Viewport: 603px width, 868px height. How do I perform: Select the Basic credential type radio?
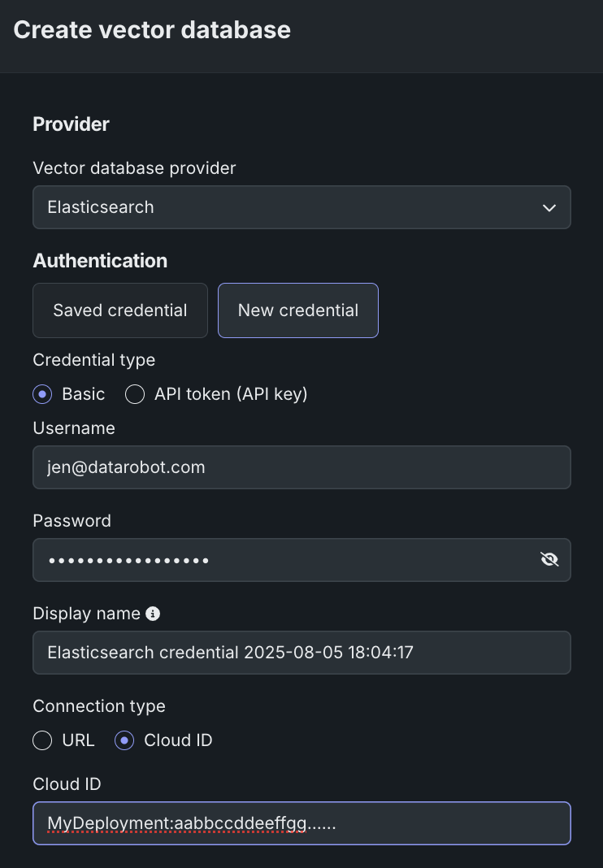42,394
